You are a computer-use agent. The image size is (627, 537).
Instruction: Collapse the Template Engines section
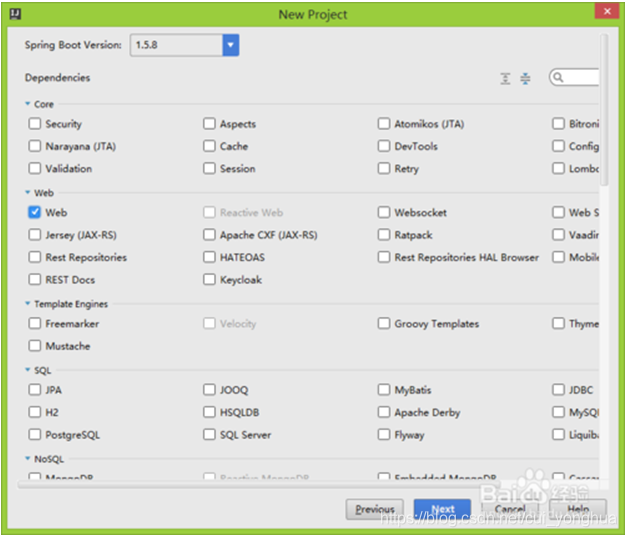(x=28, y=303)
